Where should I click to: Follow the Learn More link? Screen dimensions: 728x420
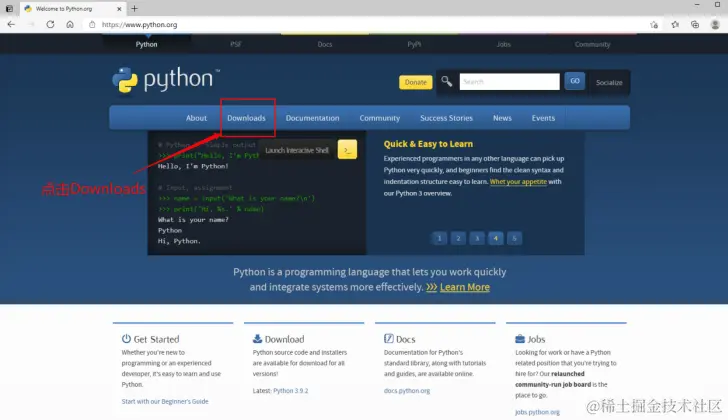pyautogui.click(x=465, y=287)
